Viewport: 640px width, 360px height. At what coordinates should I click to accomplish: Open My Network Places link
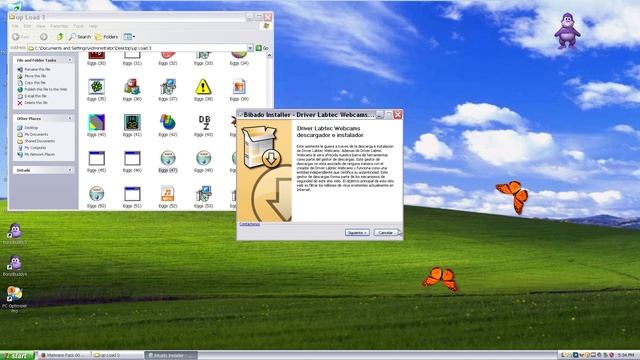point(36,155)
